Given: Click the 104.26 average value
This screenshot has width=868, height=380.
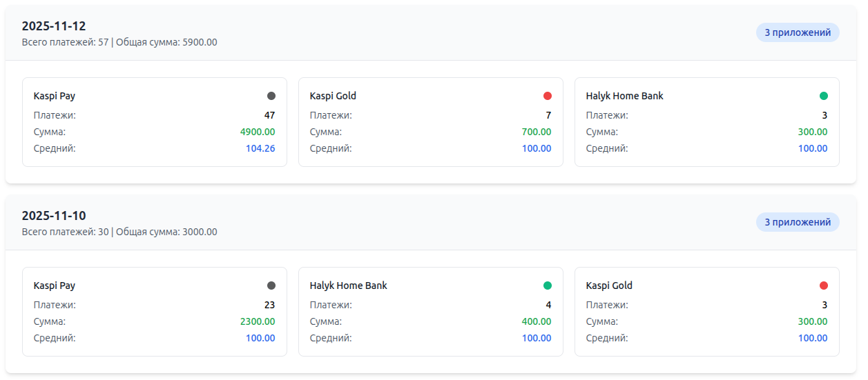Looking at the screenshot, I should point(260,148).
